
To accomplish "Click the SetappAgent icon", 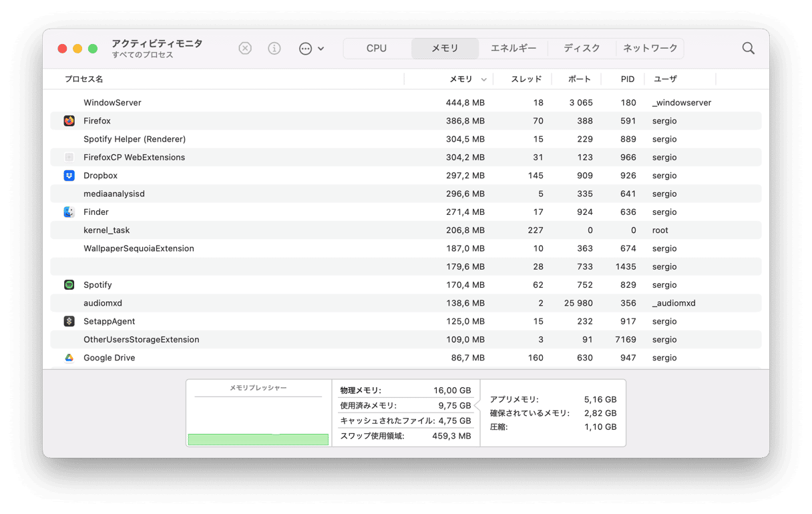I will 69,321.
